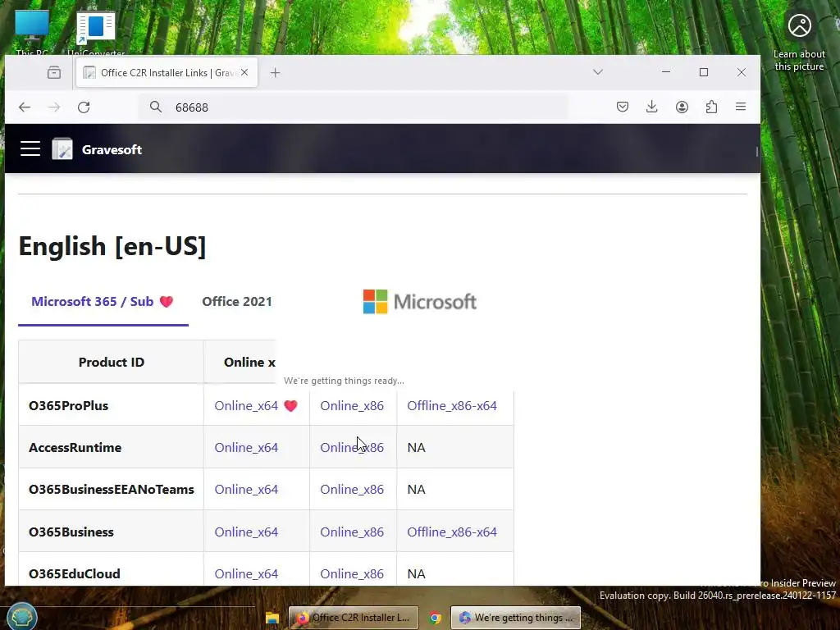Open the Gravesoft home title link
840x630 pixels.
coord(112,149)
